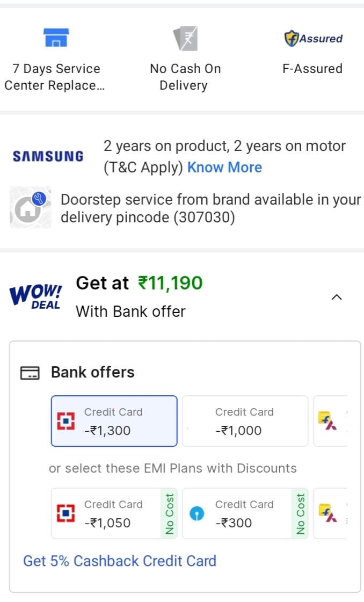
Task: Tap the No Cash On Delivery icon
Action: [x=185, y=39]
